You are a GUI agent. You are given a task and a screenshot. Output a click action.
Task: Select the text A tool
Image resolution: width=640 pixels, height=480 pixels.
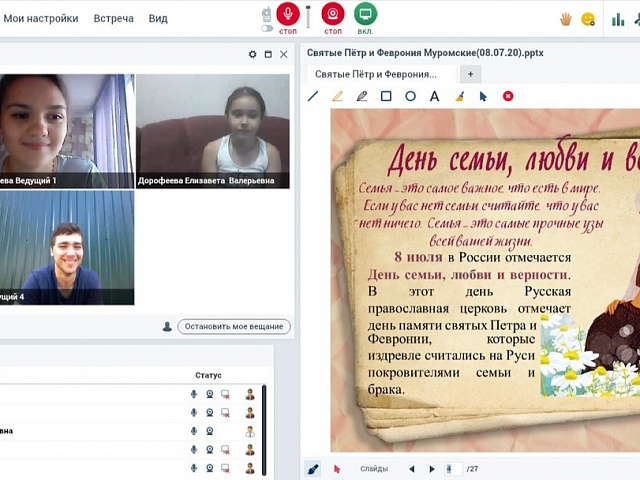pyautogui.click(x=435, y=96)
